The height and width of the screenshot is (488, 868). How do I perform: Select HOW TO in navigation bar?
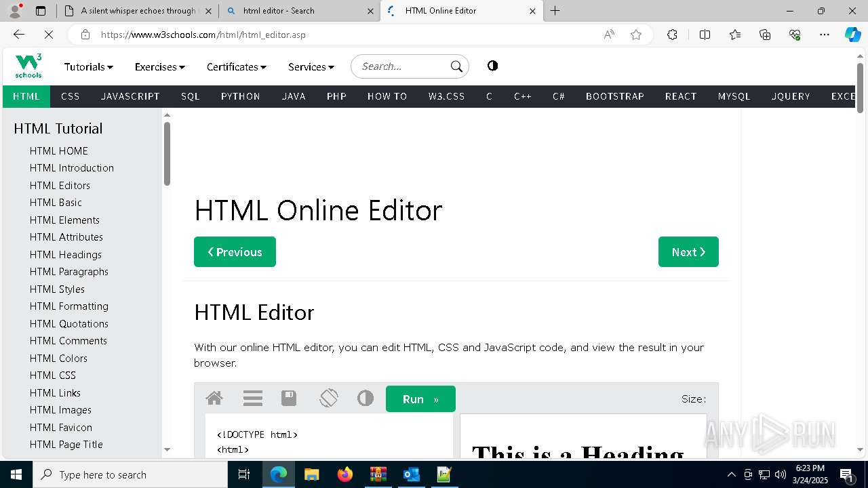(x=387, y=96)
